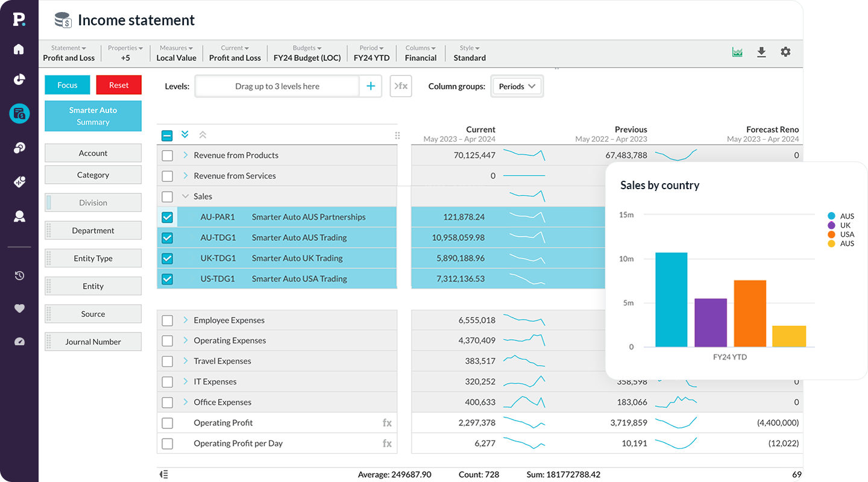Click the download export icon

tap(761, 52)
